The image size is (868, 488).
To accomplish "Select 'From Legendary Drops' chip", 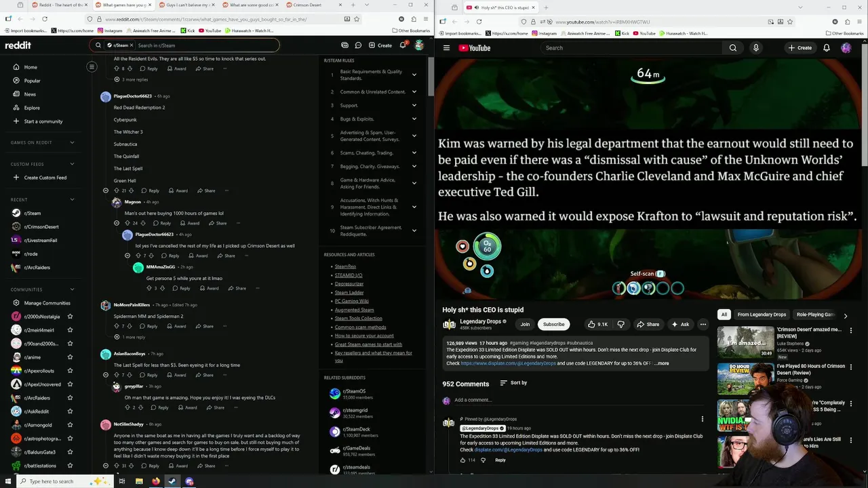I will (x=762, y=314).
